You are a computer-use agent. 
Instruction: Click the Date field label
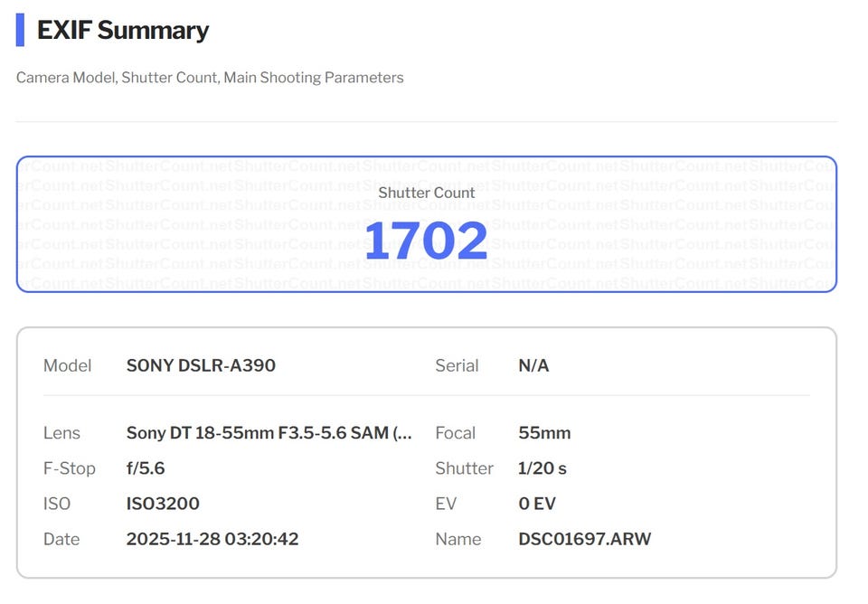pos(61,539)
